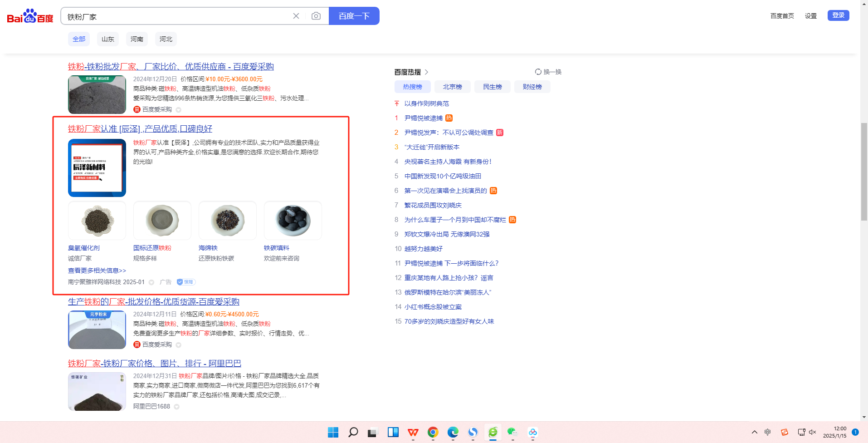Open the Windows Start menu
This screenshot has height=443, width=868.
pos(333,432)
